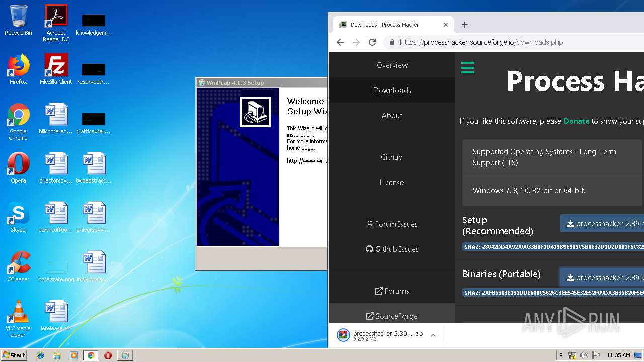Open Windows Explorer from taskbar
The width and height of the screenshot is (644, 362).
click(57, 355)
